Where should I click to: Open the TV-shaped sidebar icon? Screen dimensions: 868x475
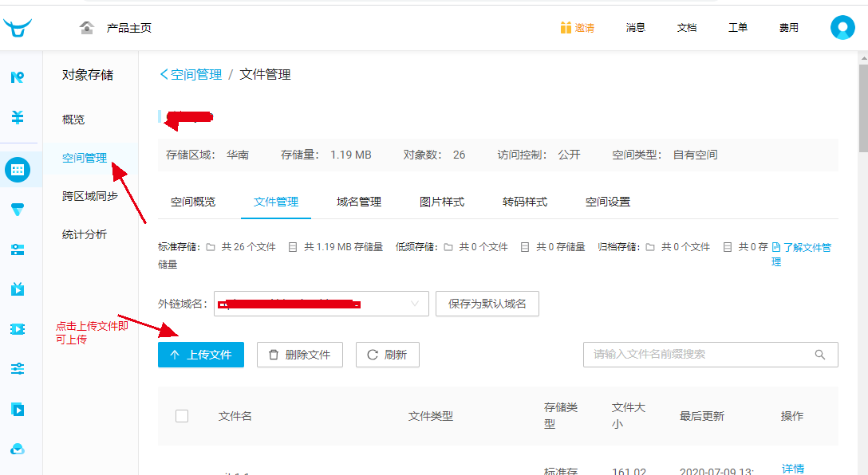(x=18, y=289)
